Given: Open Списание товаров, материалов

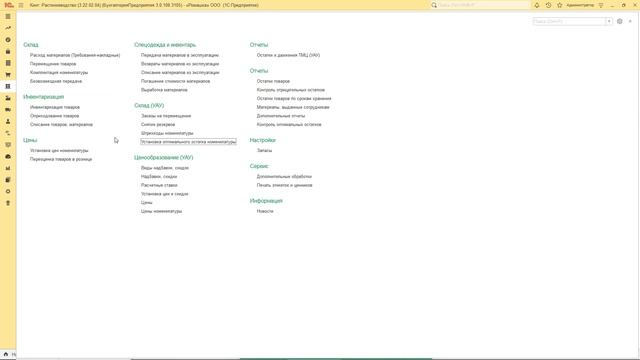Looking at the screenshot, I should pyautogui.click(x=61, y=124).
